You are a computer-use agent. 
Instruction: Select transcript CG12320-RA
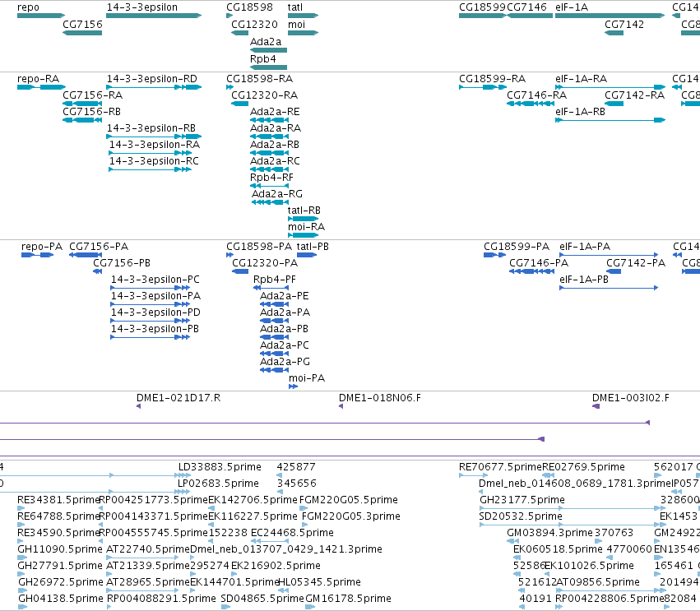coord(264,95)
